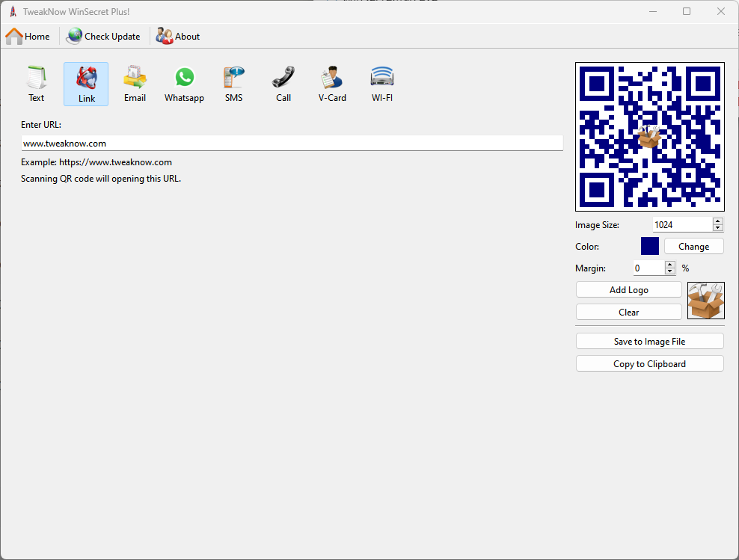Select the Text QR code type

pos(37,84)
